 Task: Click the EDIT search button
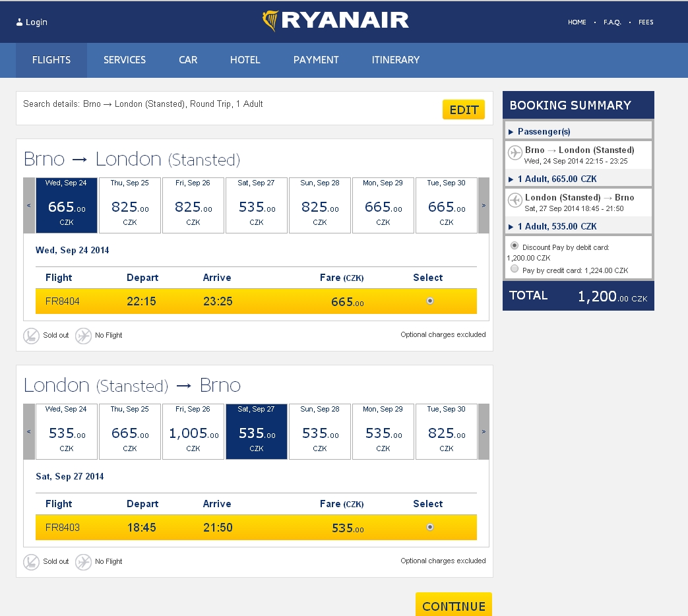coord(463,109)
